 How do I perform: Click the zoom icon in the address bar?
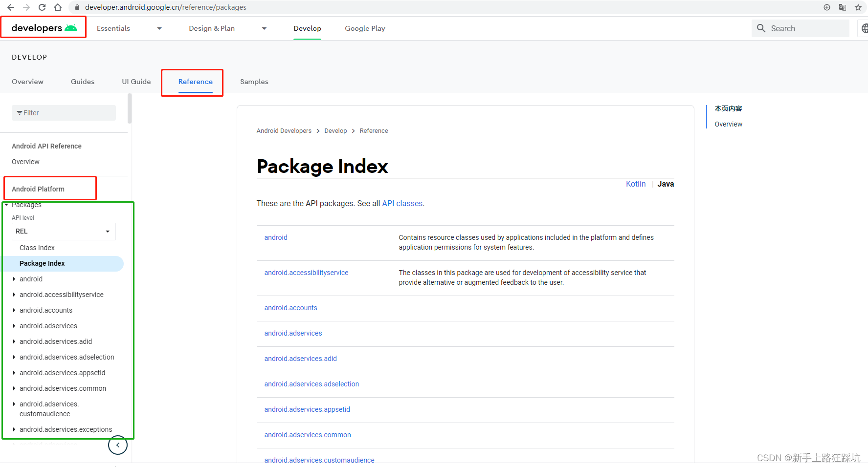point(827,7)
